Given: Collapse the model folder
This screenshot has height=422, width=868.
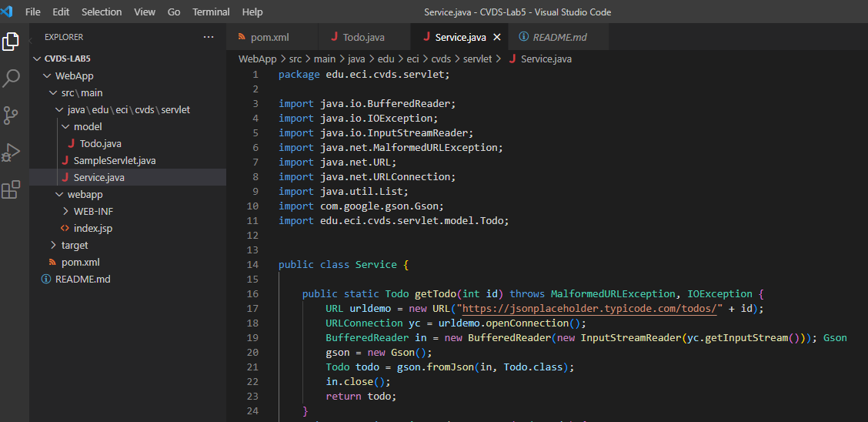Looking at the screenshot, I should click(65, 127).
